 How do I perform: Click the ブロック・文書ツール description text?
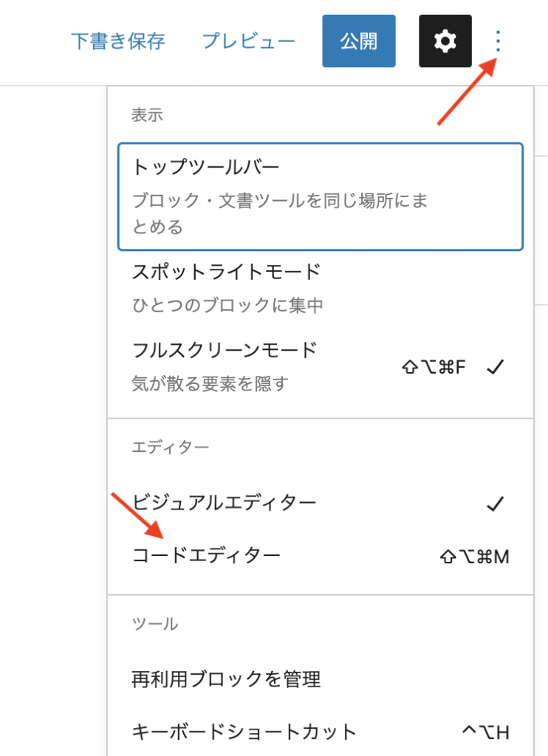click(x=280, y=213)
